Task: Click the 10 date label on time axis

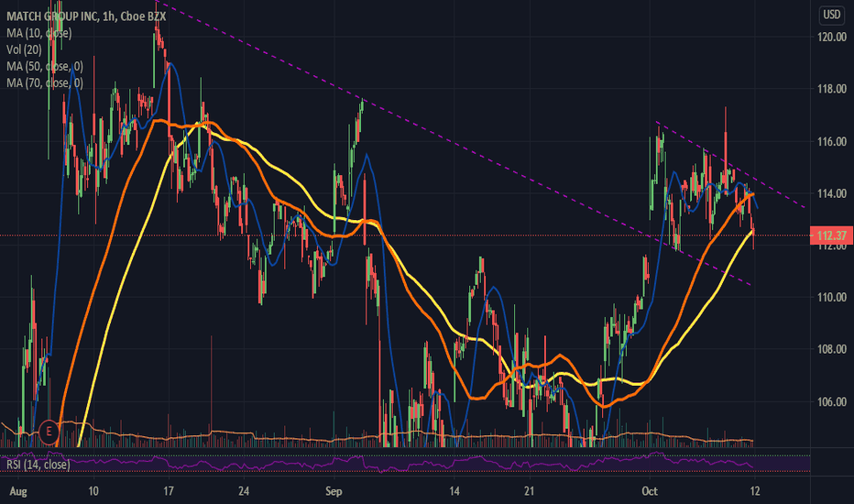Action: 93,491
